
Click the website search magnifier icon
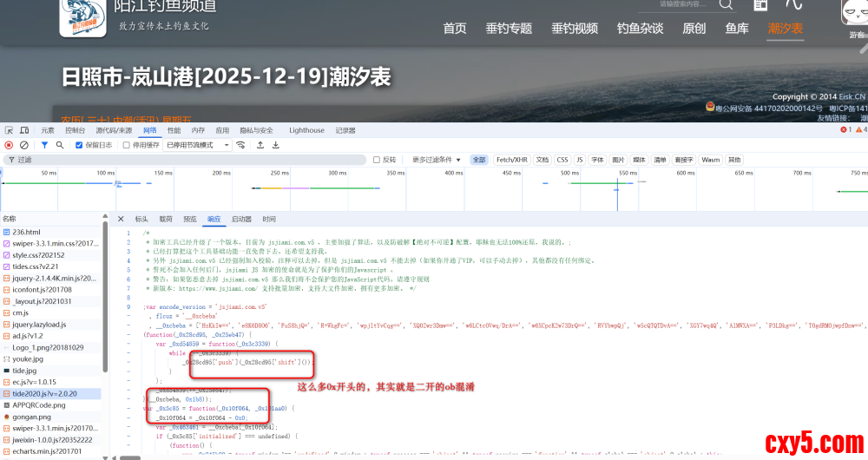tap(726, 5)
